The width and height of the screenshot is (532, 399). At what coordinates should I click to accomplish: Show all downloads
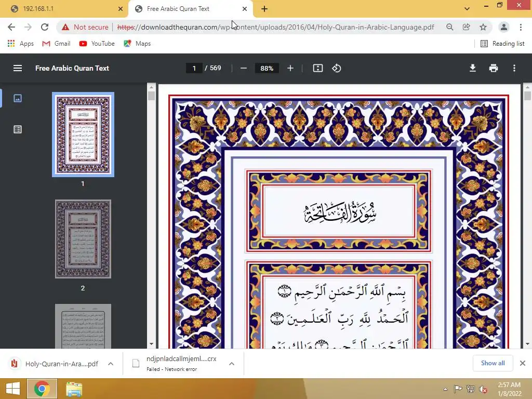[x=493, y=363]
